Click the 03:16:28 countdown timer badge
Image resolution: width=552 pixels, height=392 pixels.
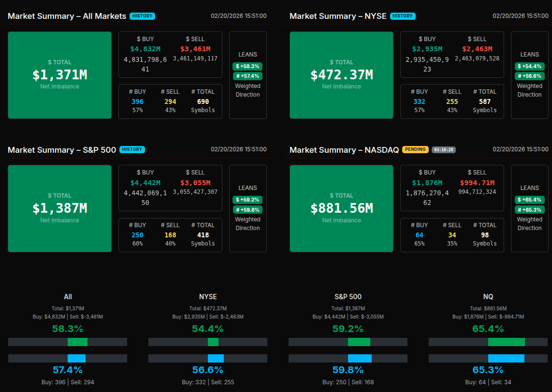[443, 150]
